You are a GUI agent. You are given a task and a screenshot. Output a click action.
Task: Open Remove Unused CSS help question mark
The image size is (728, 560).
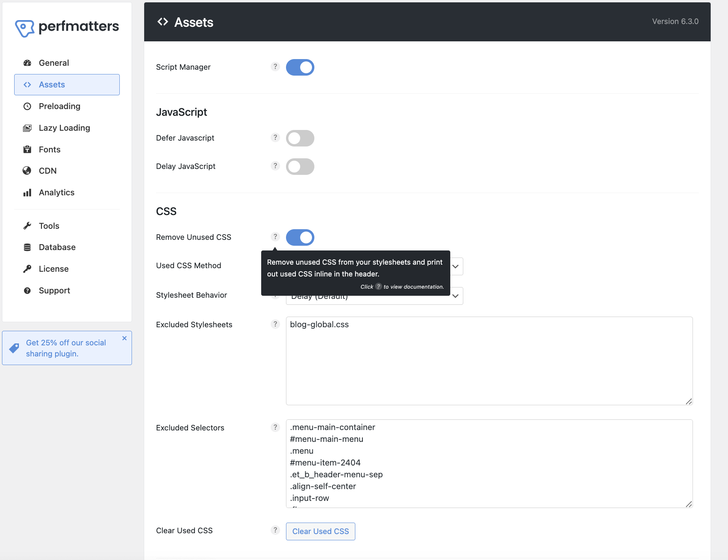pos(275,237)
